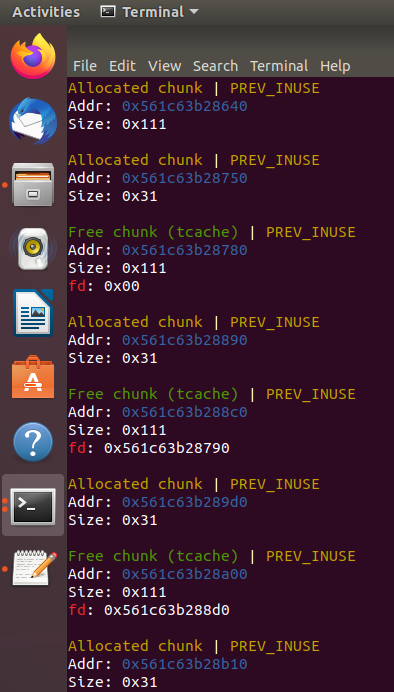
Task: Launch LibreOffice Writer from the dock
Action: tap(33, 313)
